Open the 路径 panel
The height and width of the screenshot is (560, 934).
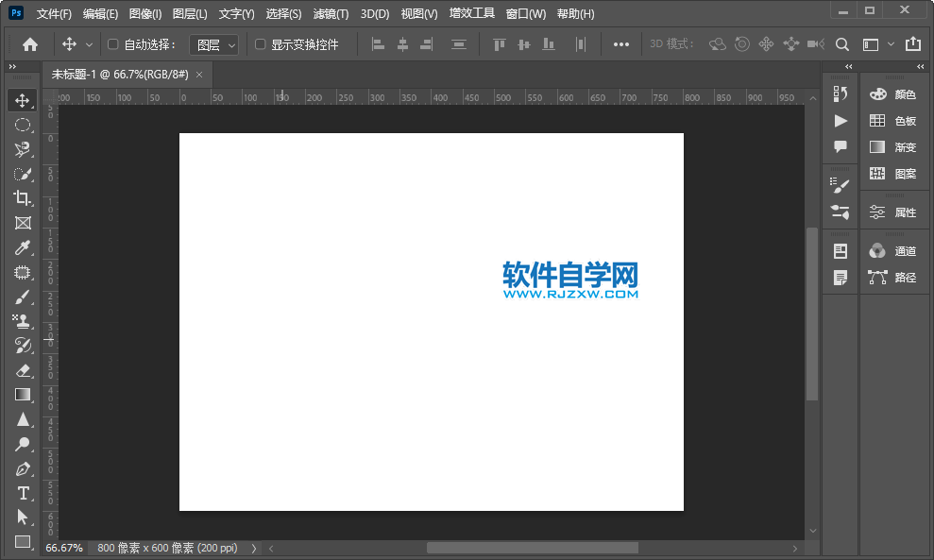pyautogui.click(x=898, y=278)
